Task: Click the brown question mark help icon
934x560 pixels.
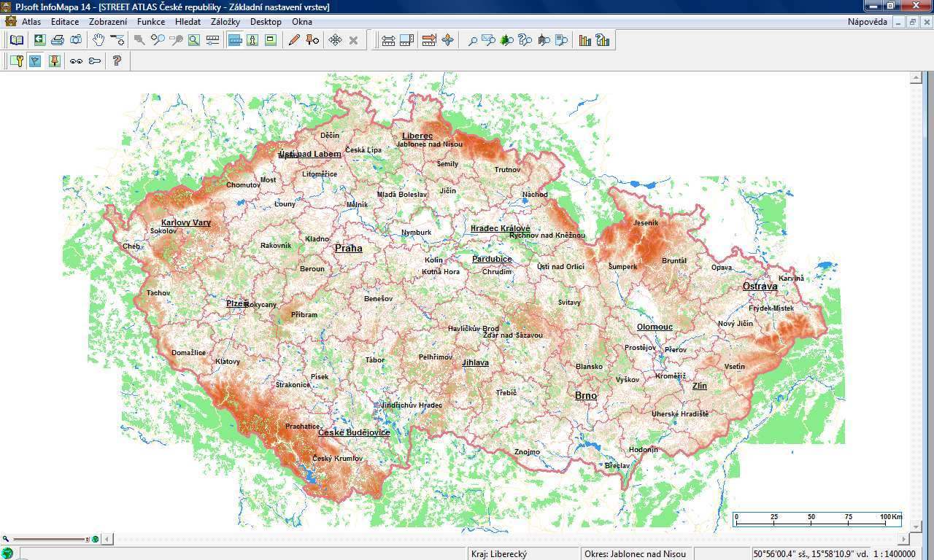Action: (x=117, y=61)
